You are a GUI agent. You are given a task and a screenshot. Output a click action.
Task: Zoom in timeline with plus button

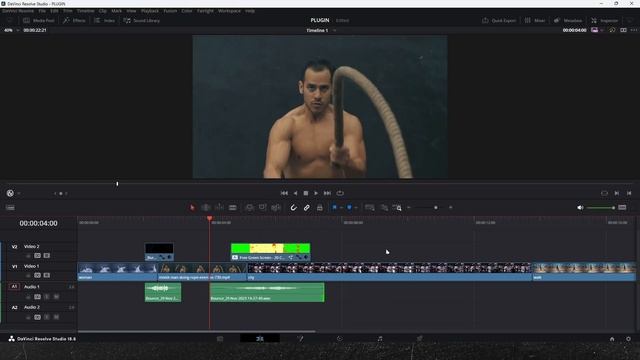click(451, 208)
